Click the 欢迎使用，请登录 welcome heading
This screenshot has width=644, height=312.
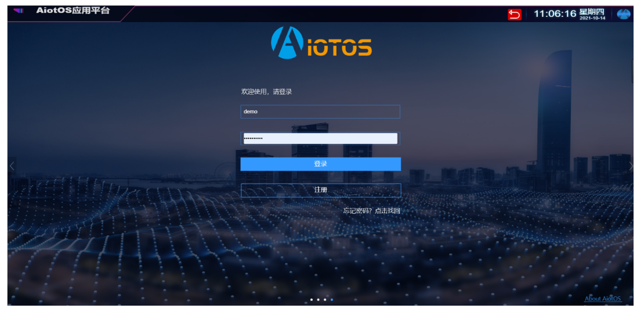click(x=266, y=92)
